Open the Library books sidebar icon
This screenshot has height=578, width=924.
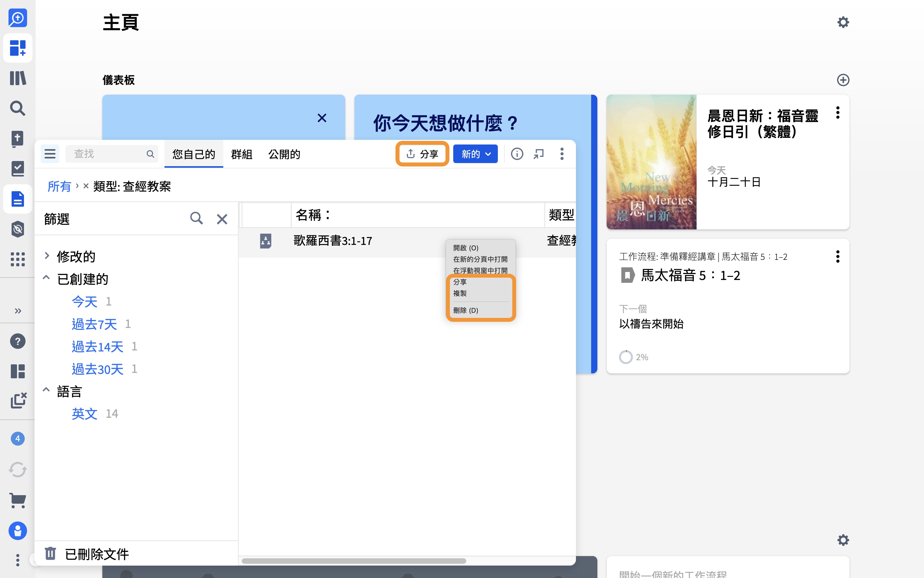18,78
